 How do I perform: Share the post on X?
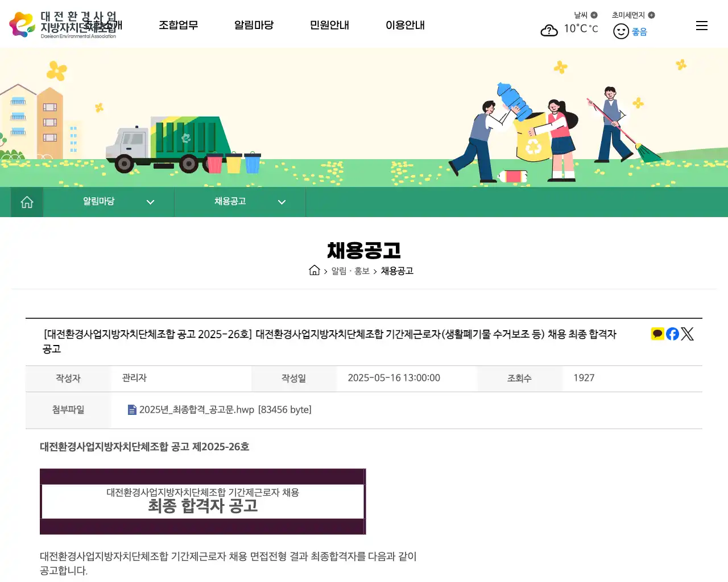[x=687, y=334]
